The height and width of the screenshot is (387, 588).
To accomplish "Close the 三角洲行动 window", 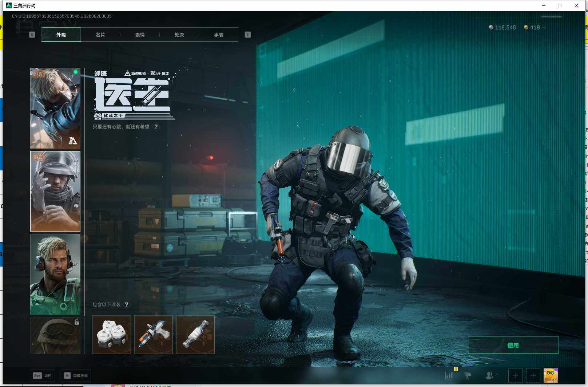I will [x=577, y=5].
